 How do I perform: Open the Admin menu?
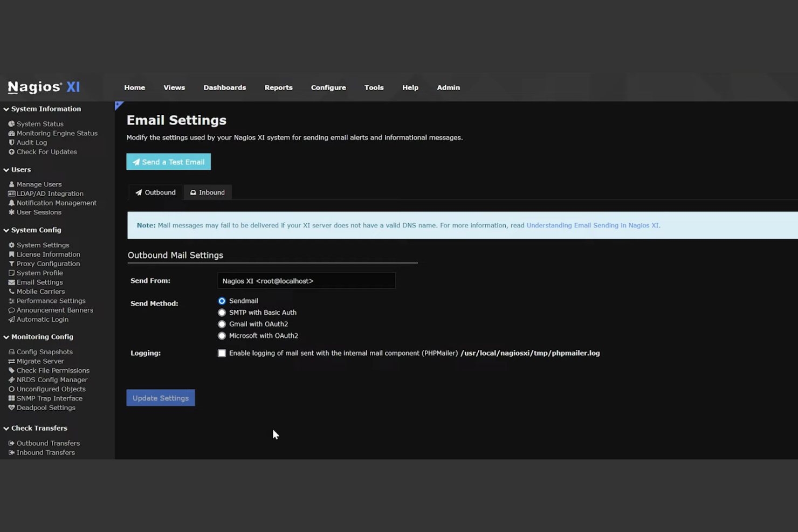click(x=448, y=87)
